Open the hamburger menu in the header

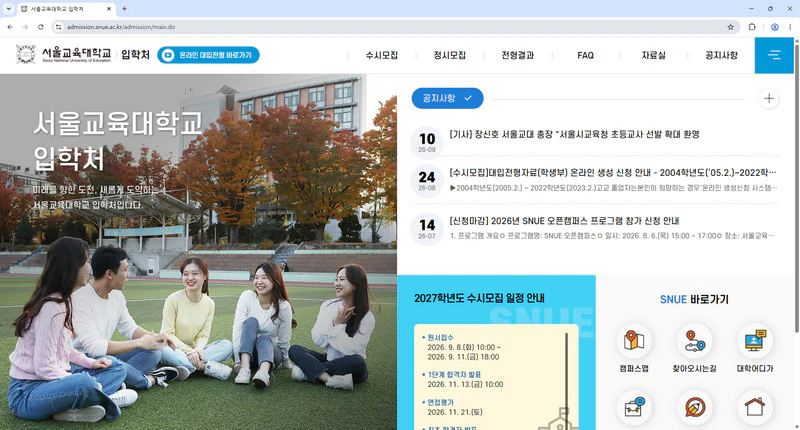pyautogui.click(x=774, y=55)
